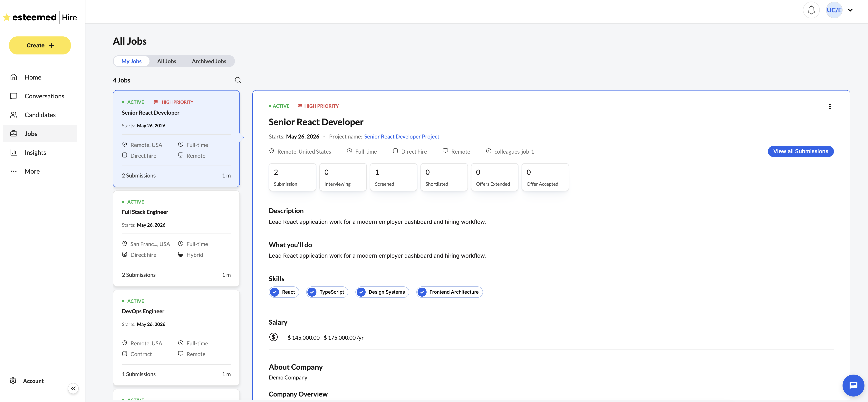868x402 pixels.
Task: Click the info icon beside colleagues-job-1
Action: coord(489,151)
